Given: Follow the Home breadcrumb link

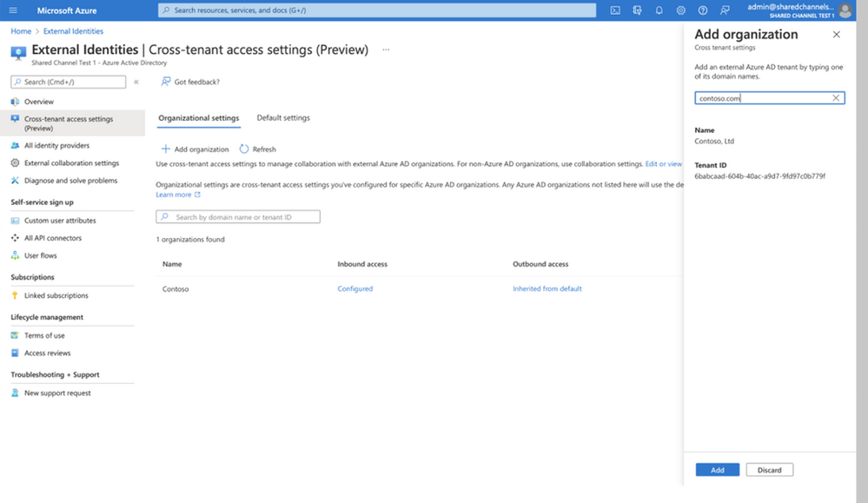Looking at the screenshot, I should coord(21,31).
